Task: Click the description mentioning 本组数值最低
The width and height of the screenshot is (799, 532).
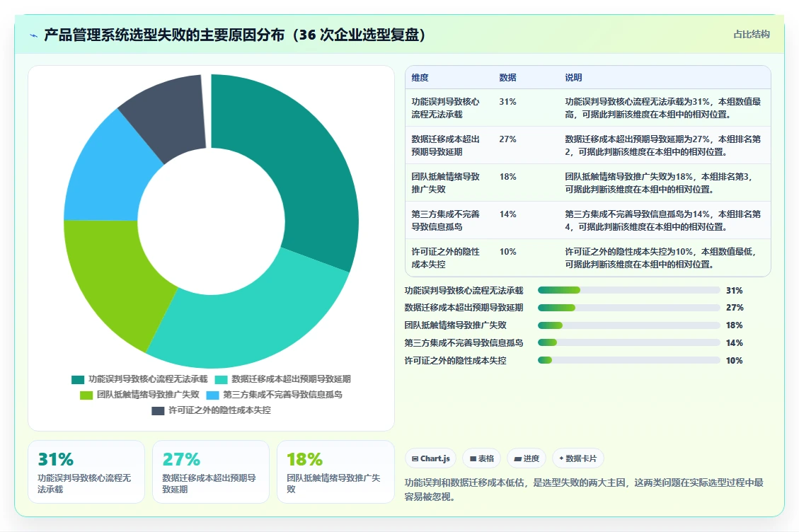Action: pos(661,258)
